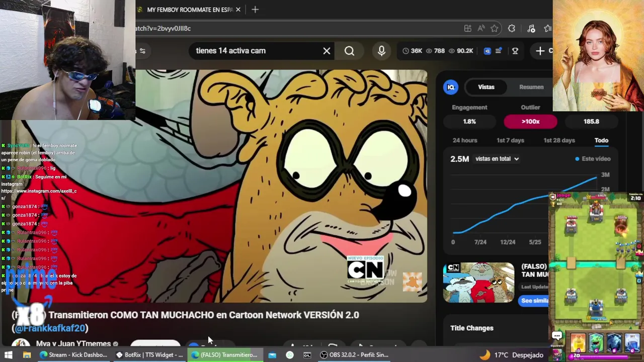Select the 1st 28 days range tab
Image resolution: width=644 pixels, height=362 pixels.
pos(559,141)
